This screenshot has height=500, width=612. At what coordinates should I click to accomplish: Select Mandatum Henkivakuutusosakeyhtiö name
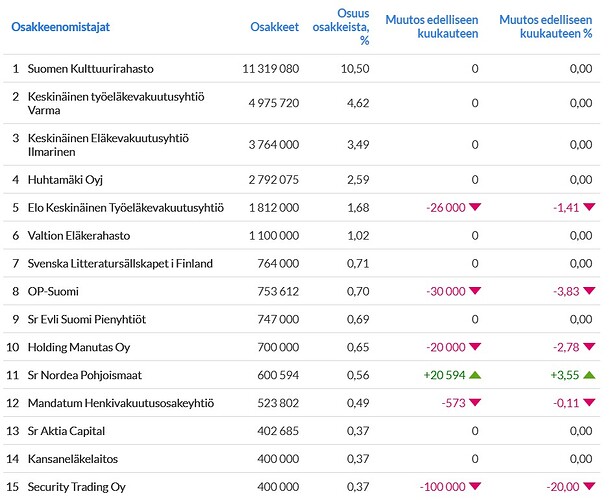pyautogui.click(x=121, y=403)
